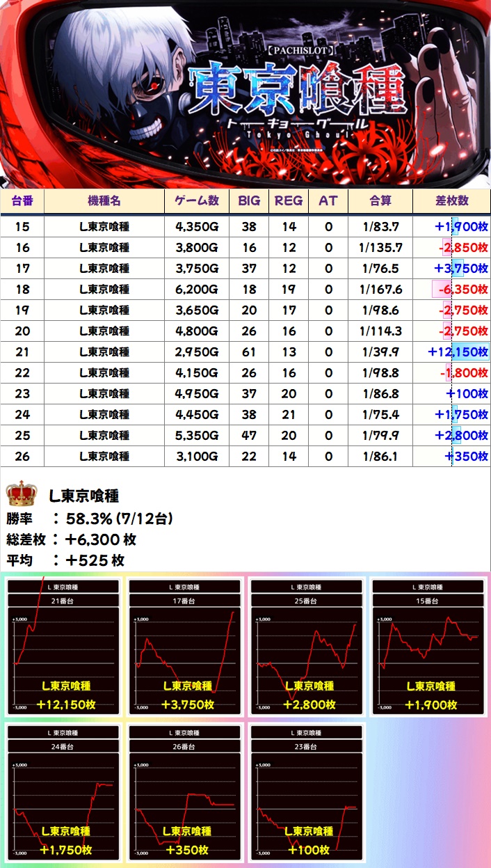Open the 25番台 slump graph
This screenshot has width=491, height=868.
click(306, 647)
